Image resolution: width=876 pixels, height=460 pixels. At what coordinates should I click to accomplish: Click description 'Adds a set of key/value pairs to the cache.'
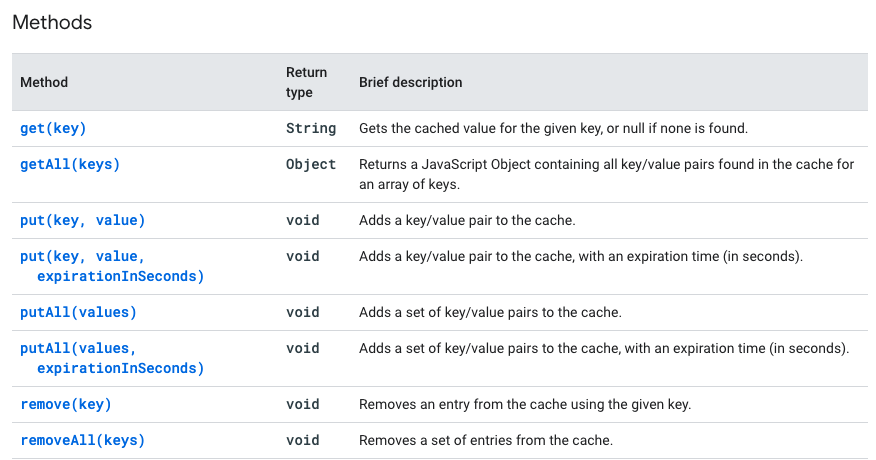(490, 312)
